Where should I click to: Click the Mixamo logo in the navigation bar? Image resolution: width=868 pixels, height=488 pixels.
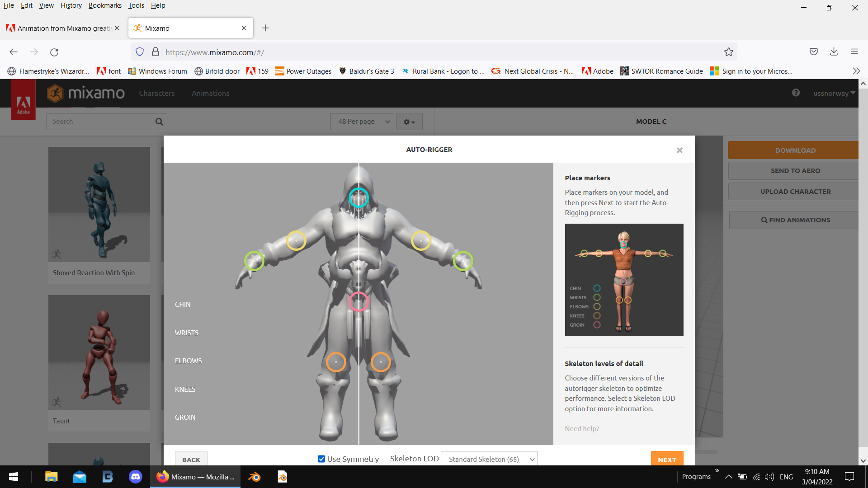coord(85,93)
